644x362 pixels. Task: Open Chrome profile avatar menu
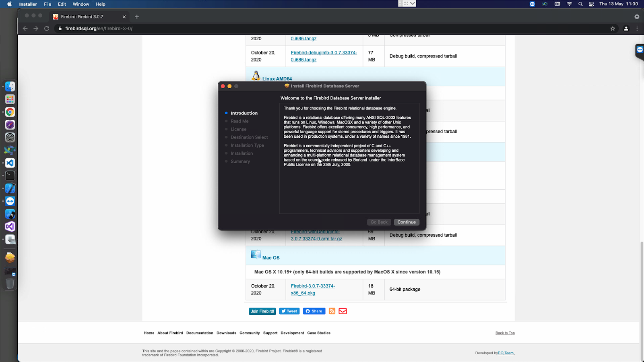click(x=626, y=29)
